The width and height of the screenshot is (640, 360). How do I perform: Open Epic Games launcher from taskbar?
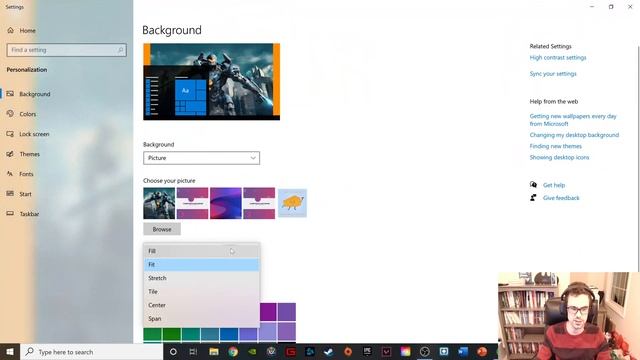(x=367, y=351)
